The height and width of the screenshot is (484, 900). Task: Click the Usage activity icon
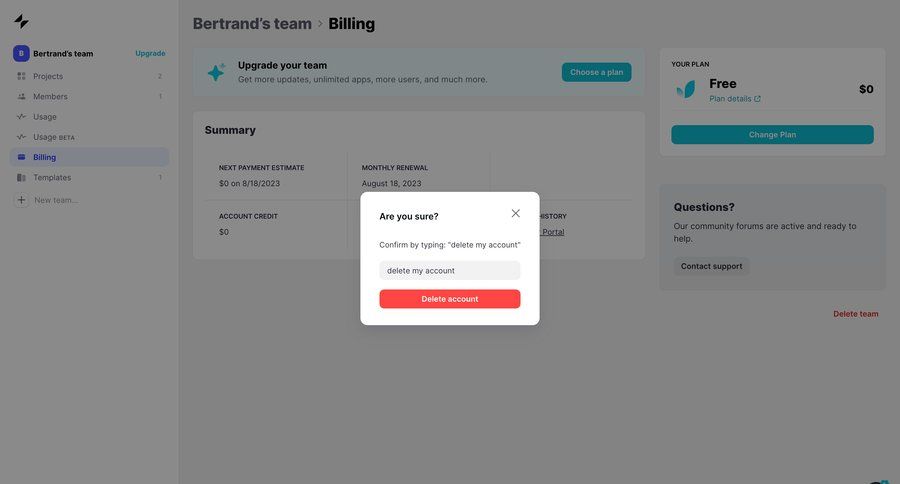pyautogui.click(x=21, y=117)
